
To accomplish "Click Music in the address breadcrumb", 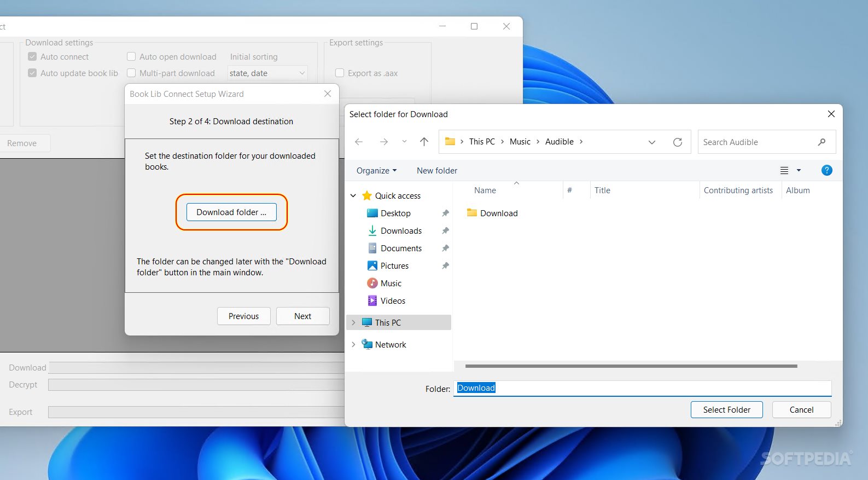I will (520, 141).
